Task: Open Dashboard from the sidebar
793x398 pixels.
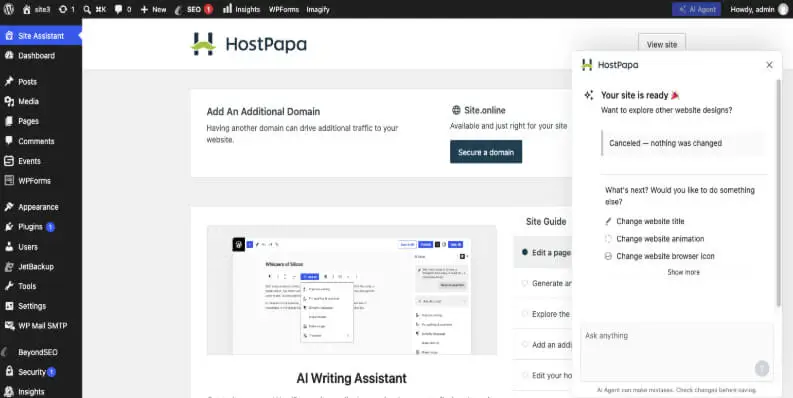Action: click(x=36, y=56)
